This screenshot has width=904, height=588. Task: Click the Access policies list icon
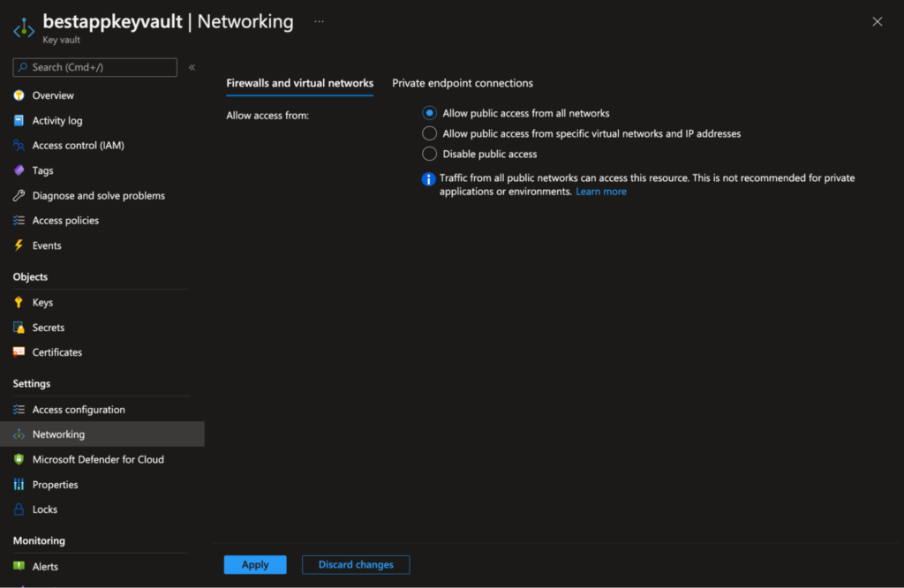click(19, 220)
